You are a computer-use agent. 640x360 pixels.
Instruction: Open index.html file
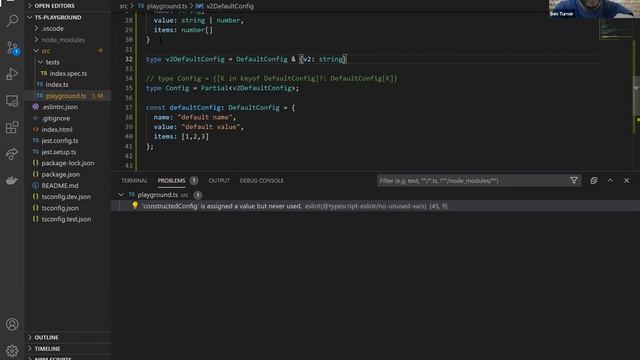tap(57, 129)
